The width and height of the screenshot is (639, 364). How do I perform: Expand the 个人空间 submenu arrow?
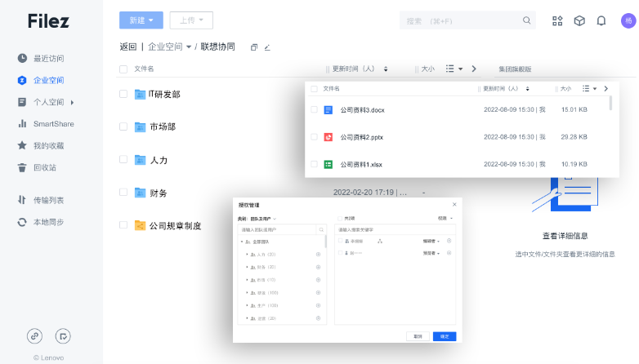pos(72,102)
